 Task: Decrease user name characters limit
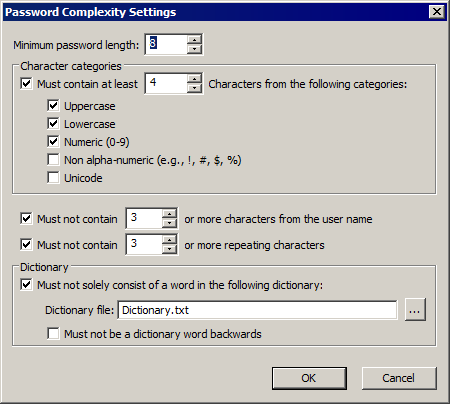pos(170,223)
